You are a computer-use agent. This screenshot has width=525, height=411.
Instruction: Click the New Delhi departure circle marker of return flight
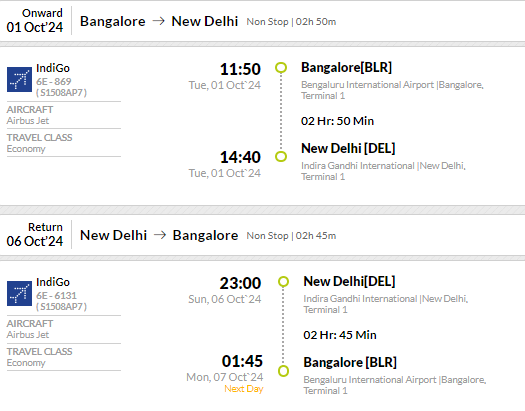click(x=283, y=281)
